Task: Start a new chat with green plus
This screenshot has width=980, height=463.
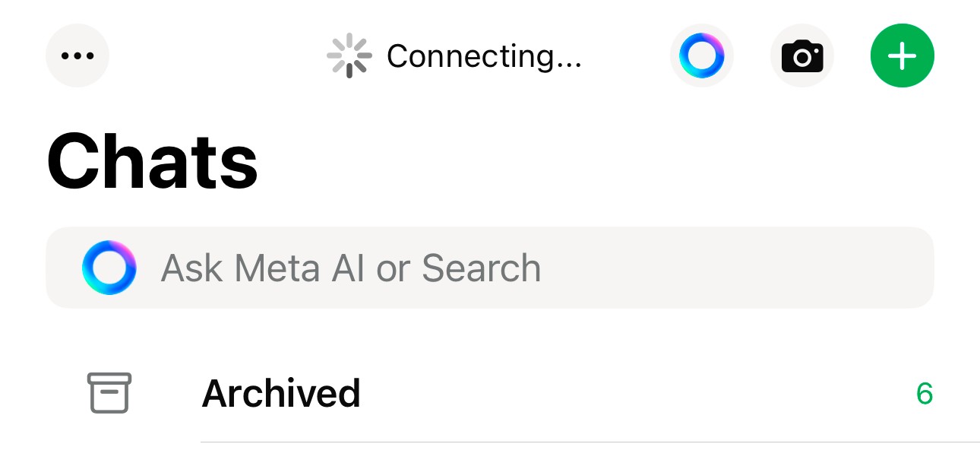Action: (903, 55)
